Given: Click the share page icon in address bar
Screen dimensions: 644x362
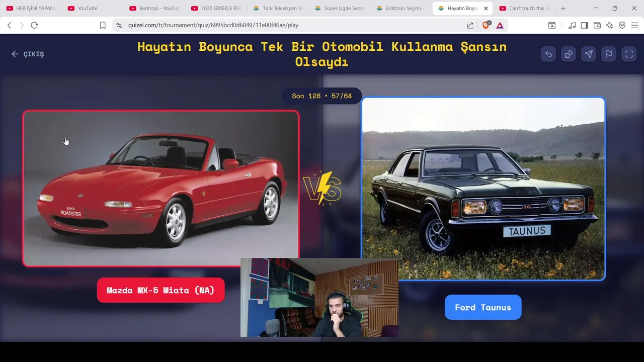Looking at the screenshot, I should pyautogui.click(x=470, y=25).
